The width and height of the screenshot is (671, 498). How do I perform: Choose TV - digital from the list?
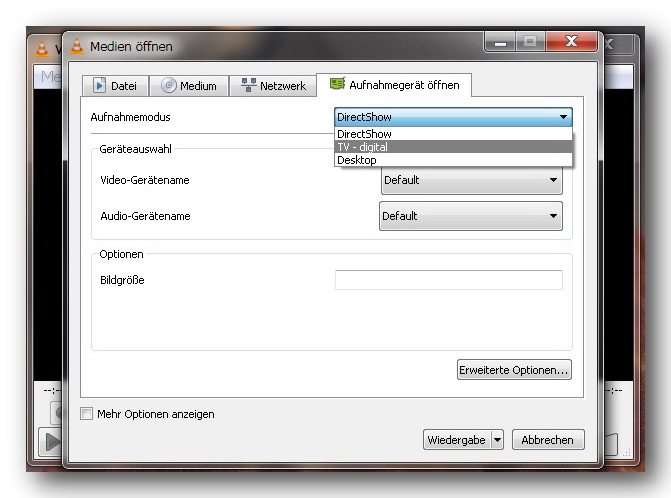coord(453,147)
